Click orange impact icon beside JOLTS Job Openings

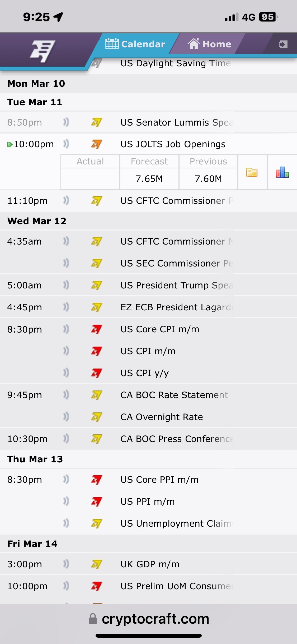[x=97, y=144]
